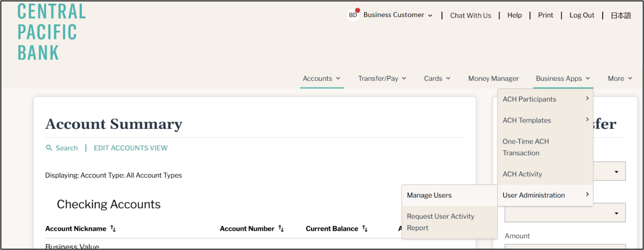This screenshot has width=644, height=250.
Task: Click the Account Nickname column header
Action: pyautogui.click(x=76, y=229)
